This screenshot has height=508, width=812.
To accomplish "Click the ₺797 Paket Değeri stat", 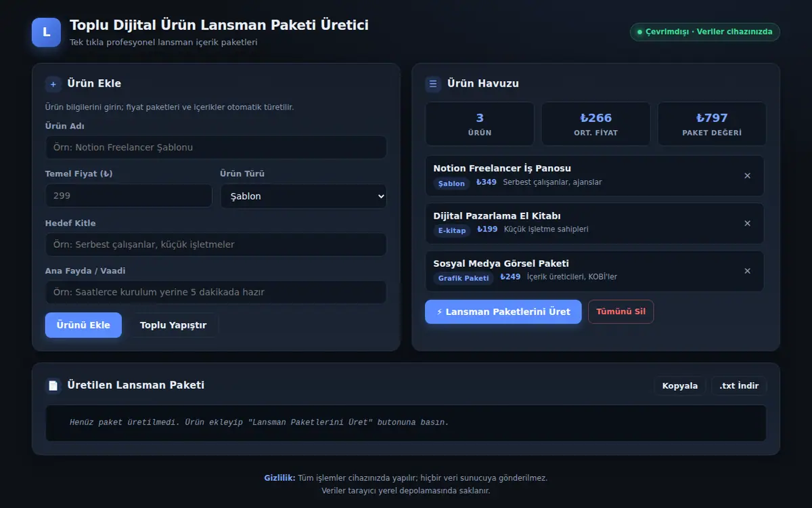I will tap(712, 124).
